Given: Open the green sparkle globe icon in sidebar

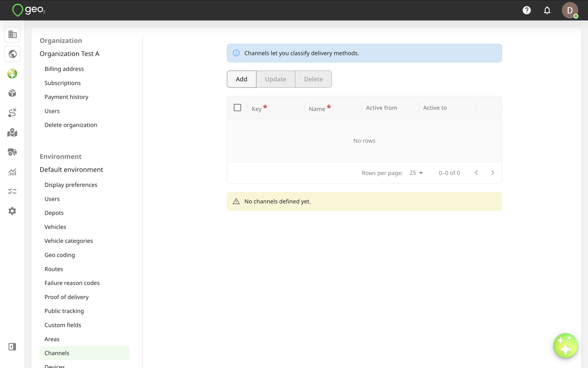Looking at the screenshot, I should tap(12, 74).
